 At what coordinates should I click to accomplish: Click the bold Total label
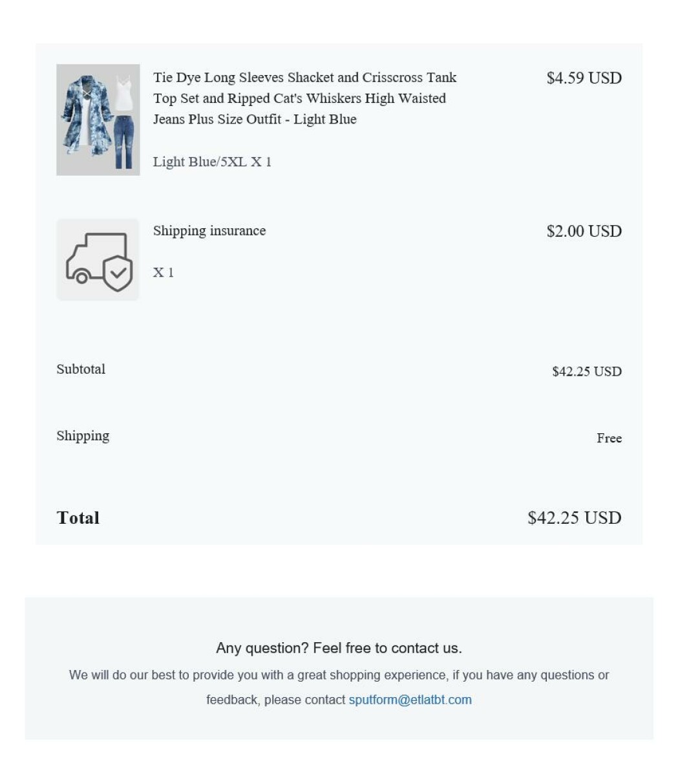click(78, 518)
